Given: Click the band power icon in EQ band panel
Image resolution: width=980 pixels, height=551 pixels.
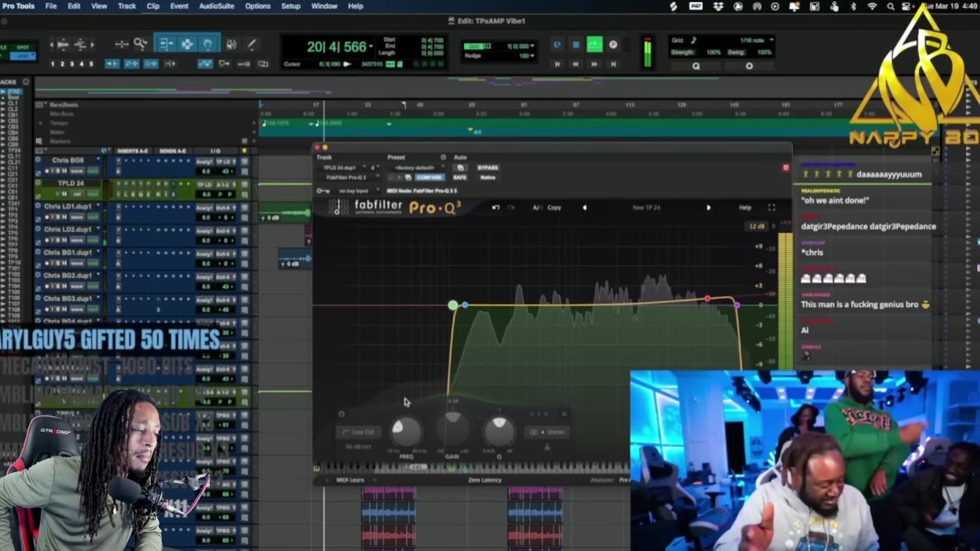Looking at the screenshot, I should tap(341, 414).
